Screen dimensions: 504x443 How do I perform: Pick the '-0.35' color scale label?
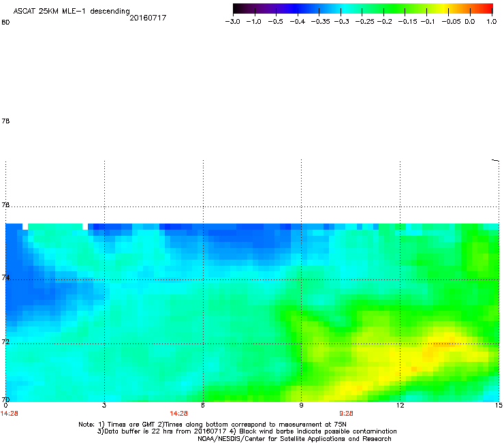[x=321, y=22]
